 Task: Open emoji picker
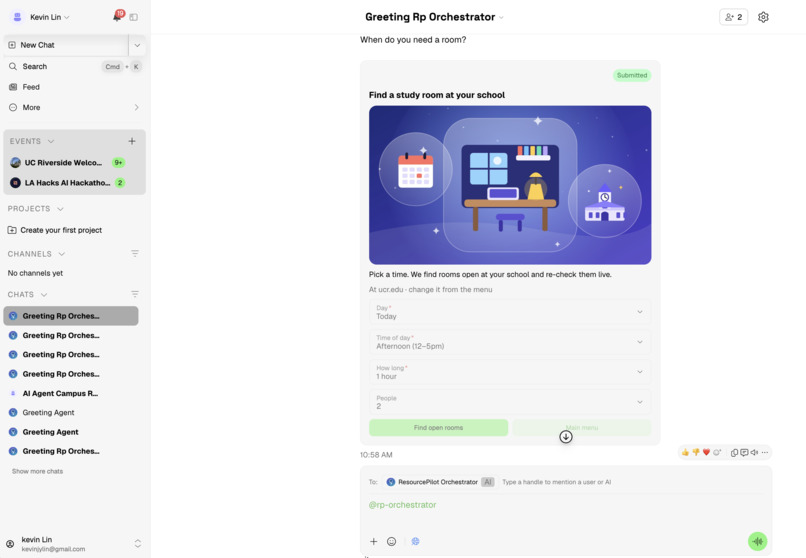(392, 542)
